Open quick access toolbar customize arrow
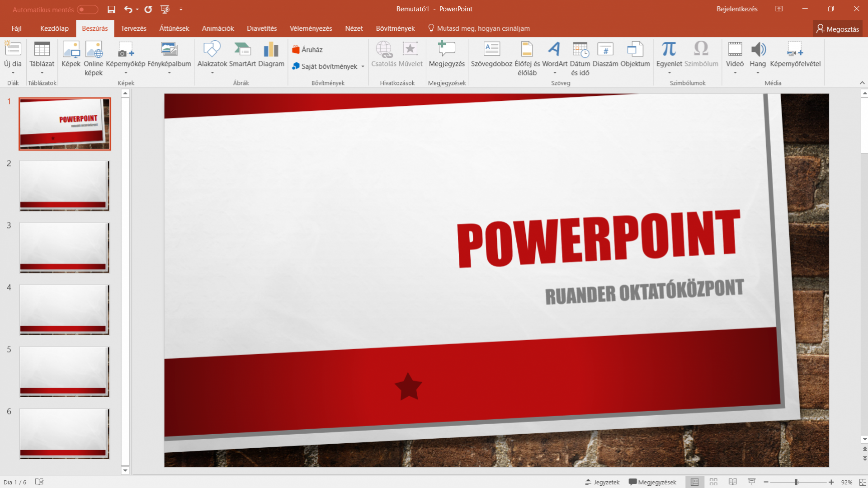868x488 pixels. (x=181, y=9)
